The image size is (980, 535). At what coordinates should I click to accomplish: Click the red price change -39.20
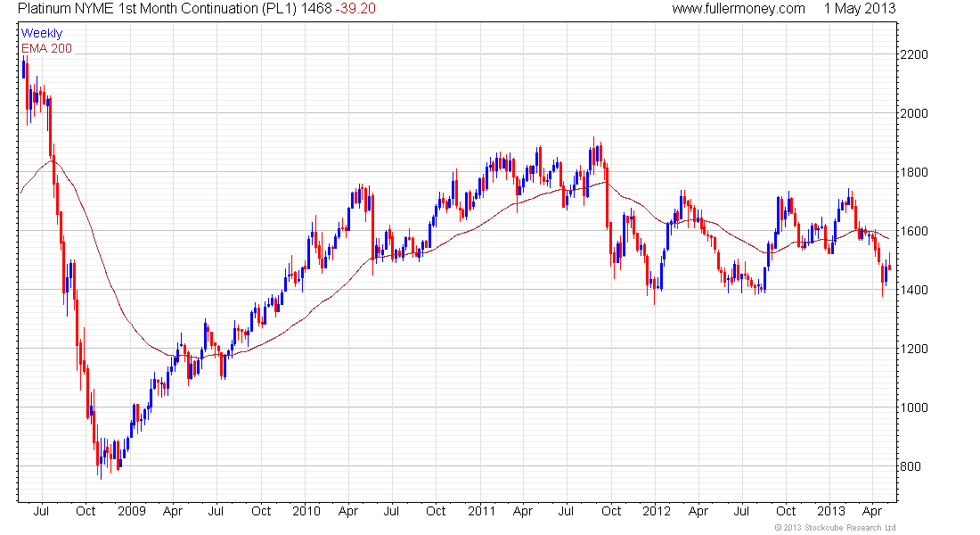355,9
